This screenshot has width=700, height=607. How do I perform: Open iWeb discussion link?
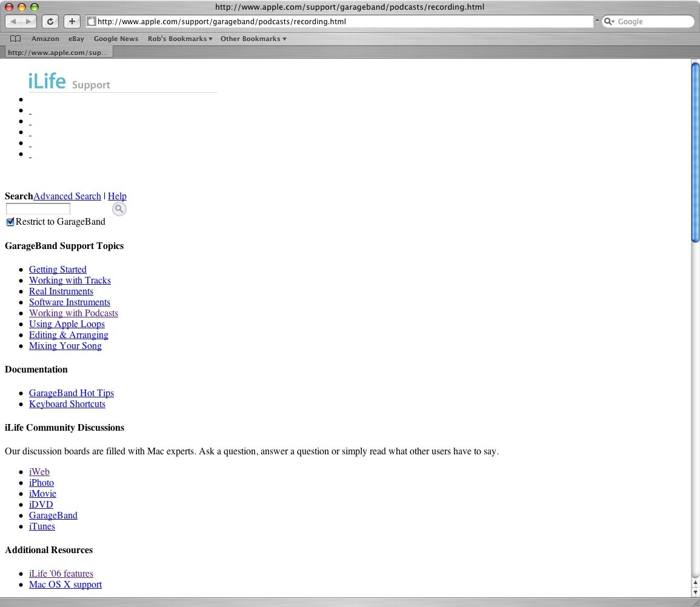coord(39,472)
